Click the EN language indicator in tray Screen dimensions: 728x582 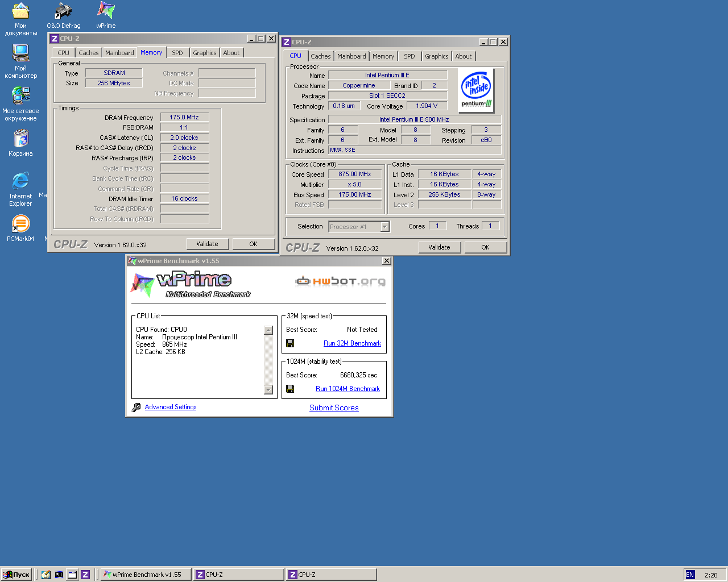tap(690, 575)
